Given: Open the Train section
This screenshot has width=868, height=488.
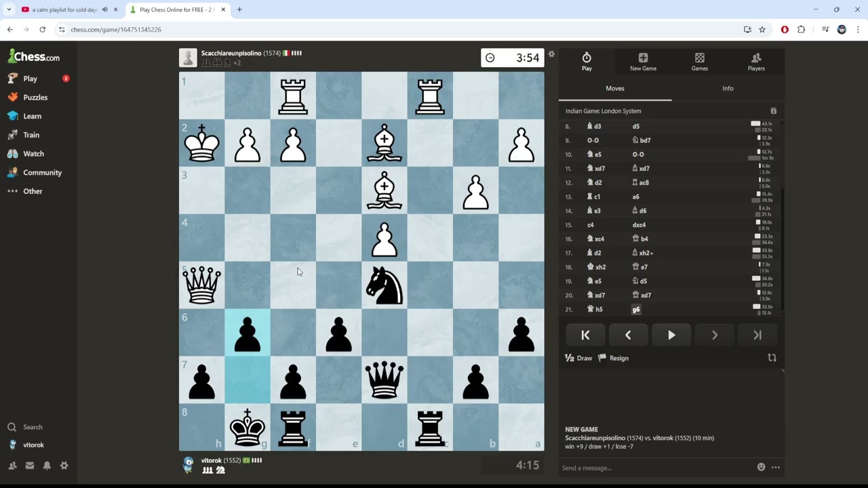Looking at the screenshot, I should 30,135.
